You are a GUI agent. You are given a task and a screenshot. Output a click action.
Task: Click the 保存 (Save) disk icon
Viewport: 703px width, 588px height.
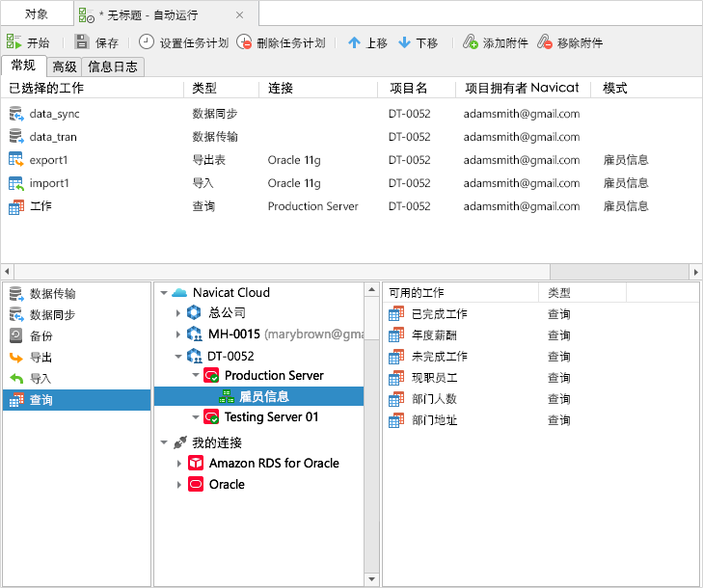[x=82, y=42]
